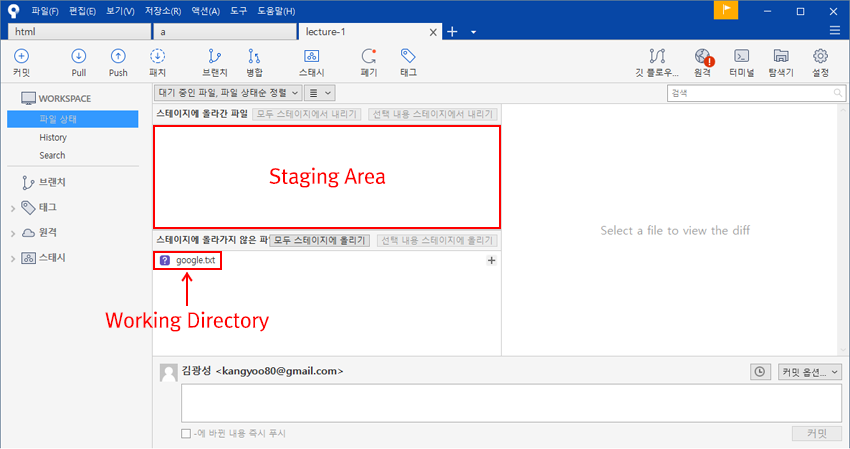Open the View (보기) menu
This screenshot has height=449, width=850.
click(120, 11)
